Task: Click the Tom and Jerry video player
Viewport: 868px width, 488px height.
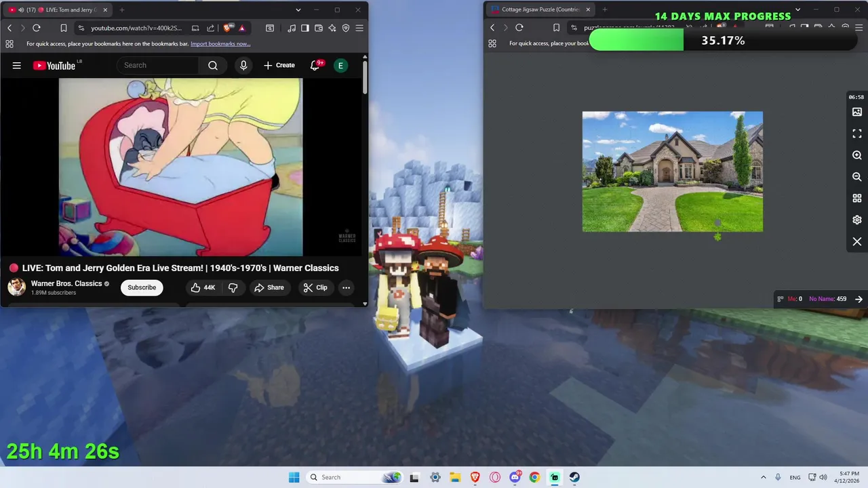Action: pyautogui.click(x=181, y=167)
